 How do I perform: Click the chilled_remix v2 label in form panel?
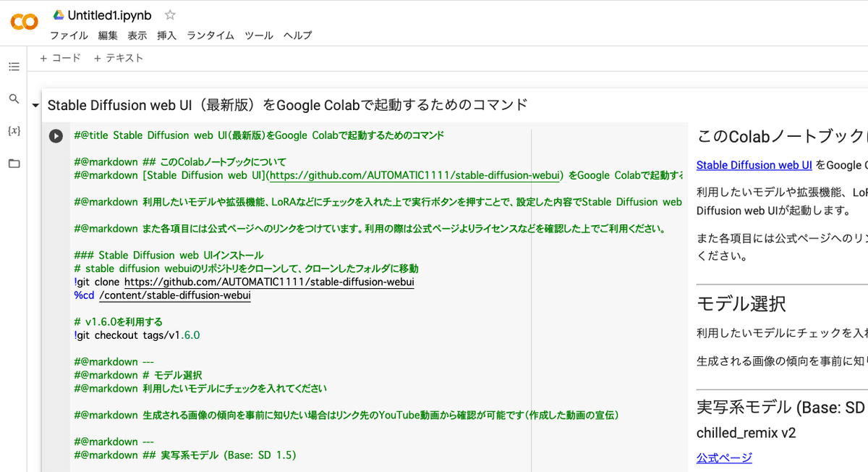pyautogui.click(x=746, y=433)
